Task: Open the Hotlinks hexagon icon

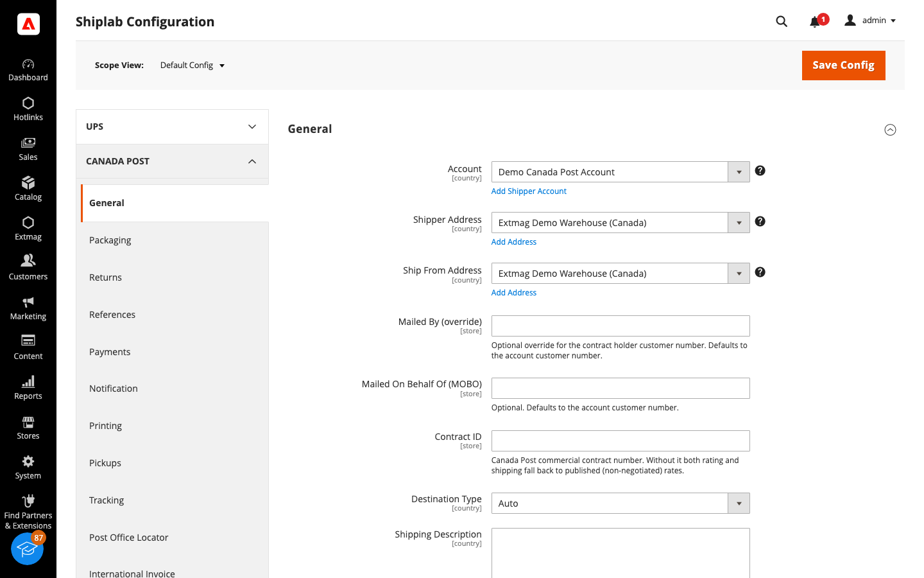Action: click(x=28, y=103)
